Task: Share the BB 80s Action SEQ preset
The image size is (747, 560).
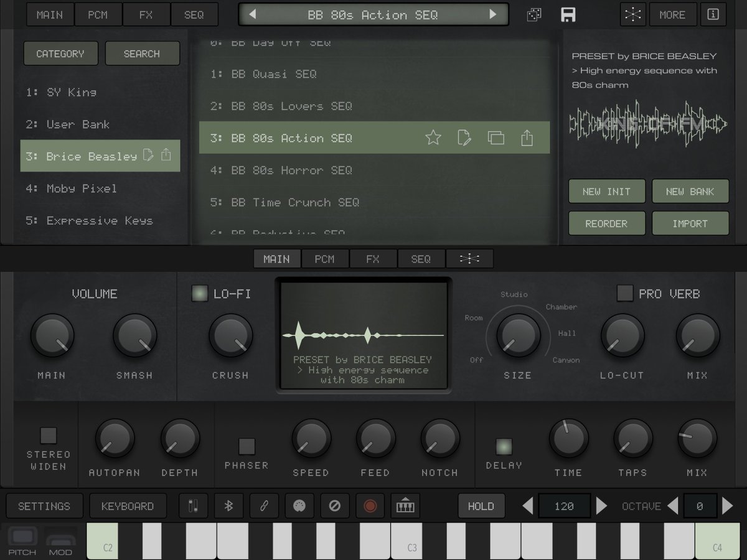Action: point(527,138)
